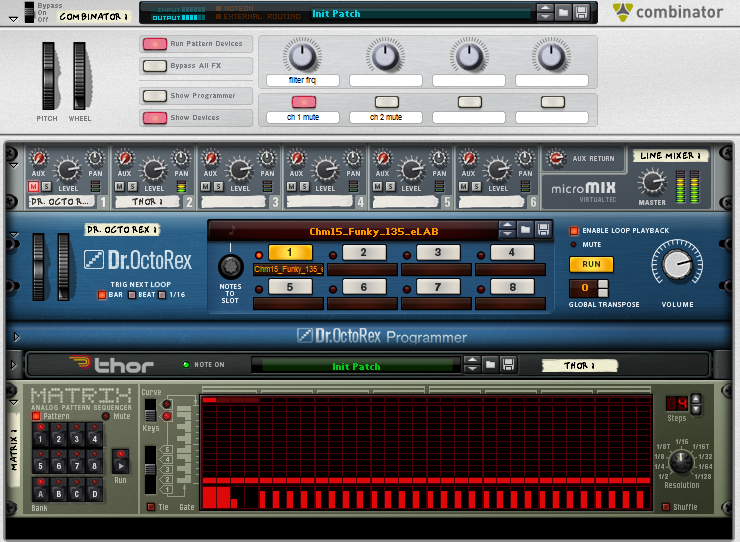Viewport: 740px width, 542px height.
Task: Select Matrix bank D button
Action: 94,490
